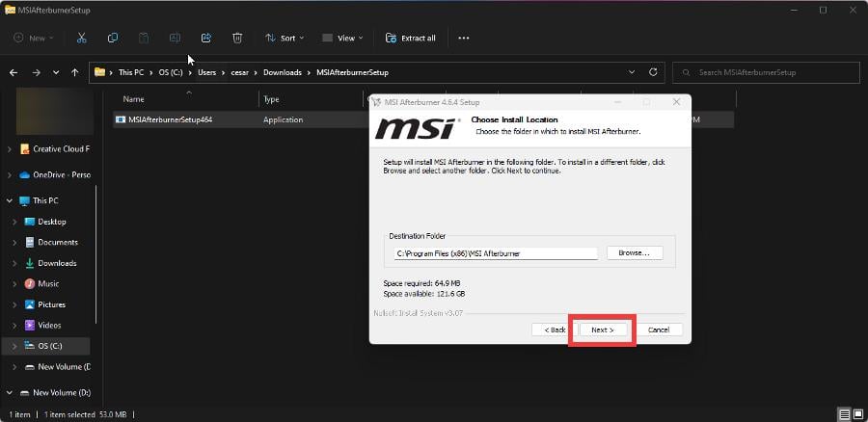Expand the OneDrive - Personal node
The height and width of the screenshot is (422, 868).
tap(10, 175)
